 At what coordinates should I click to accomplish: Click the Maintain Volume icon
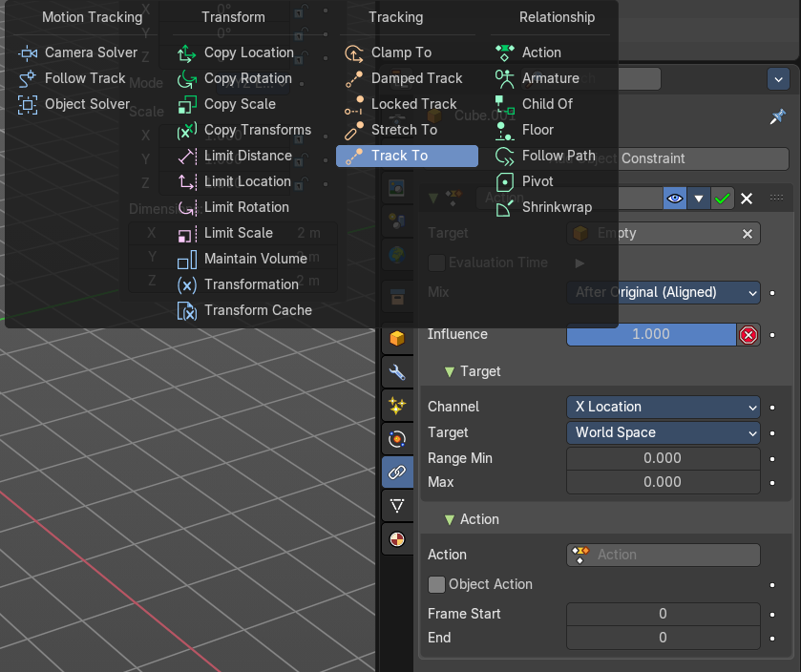click(187, 260)
